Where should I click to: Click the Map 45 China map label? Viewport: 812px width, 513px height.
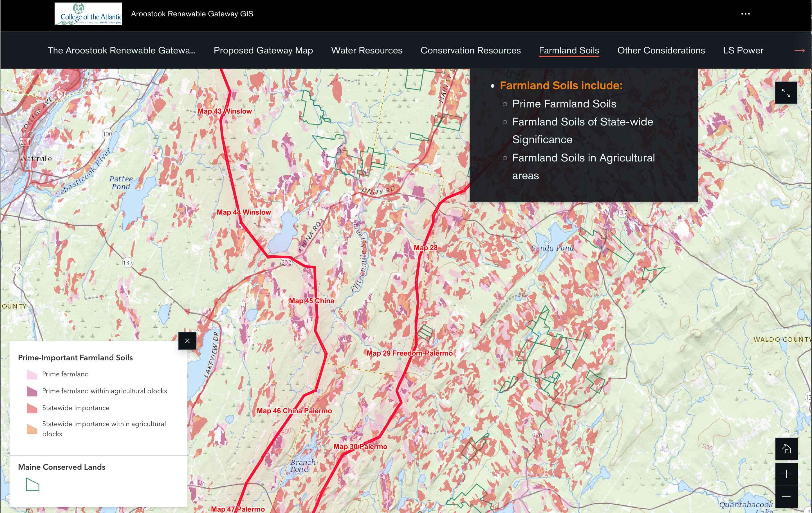[311, 301]
